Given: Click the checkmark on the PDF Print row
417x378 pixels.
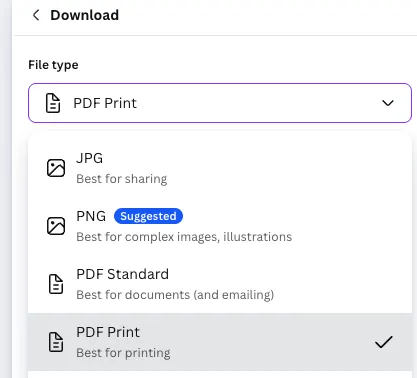Looking at the screenshot, I should (384, 342).
